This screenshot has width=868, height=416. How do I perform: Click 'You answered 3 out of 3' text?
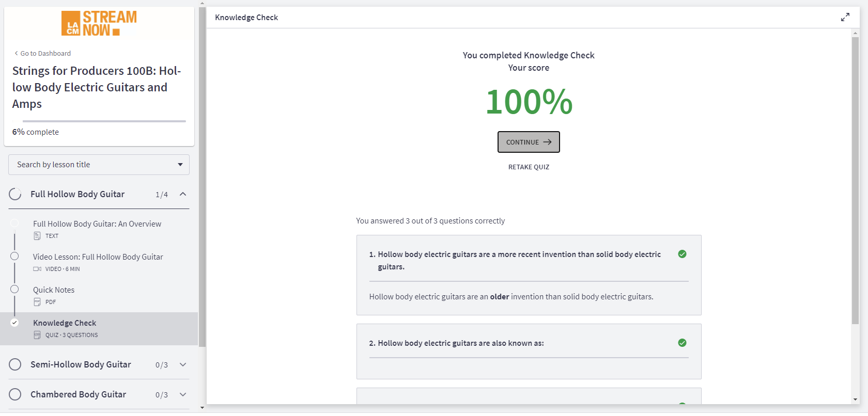(x=430, y=221)
